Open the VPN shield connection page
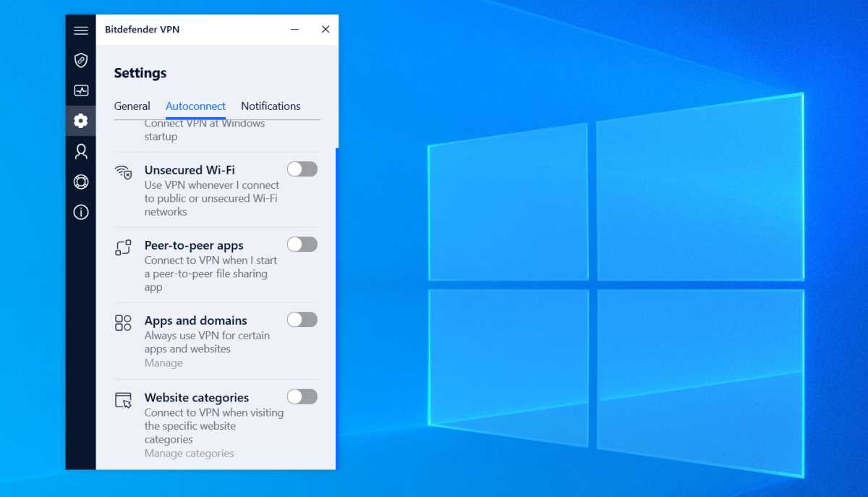 click(x=81, y=60)
